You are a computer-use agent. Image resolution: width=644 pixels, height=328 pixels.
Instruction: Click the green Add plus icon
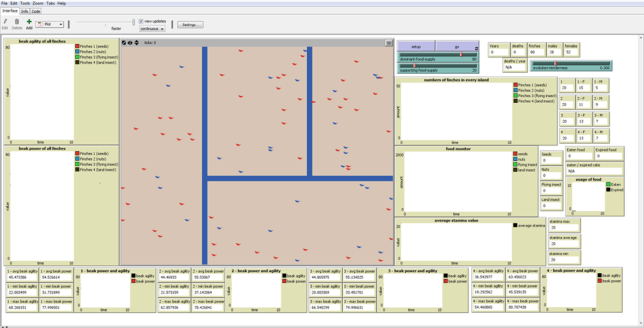[29, 22]
